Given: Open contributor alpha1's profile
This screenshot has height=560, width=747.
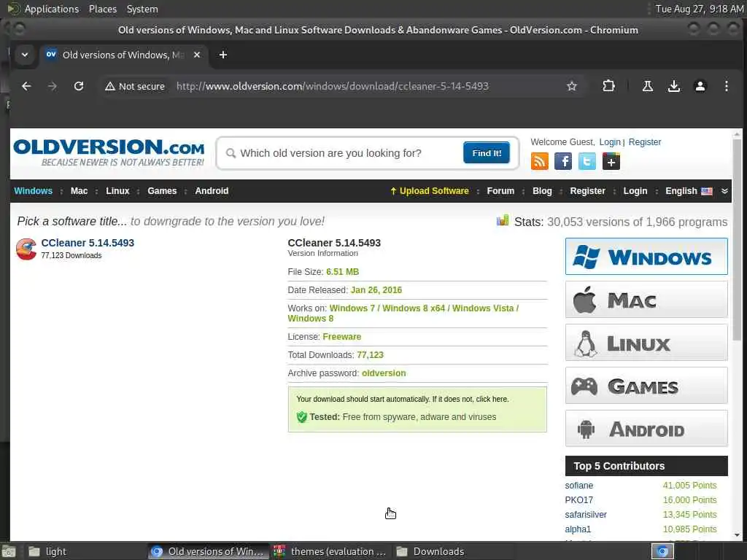Looking at the screenshot, I should click(578, 529).
